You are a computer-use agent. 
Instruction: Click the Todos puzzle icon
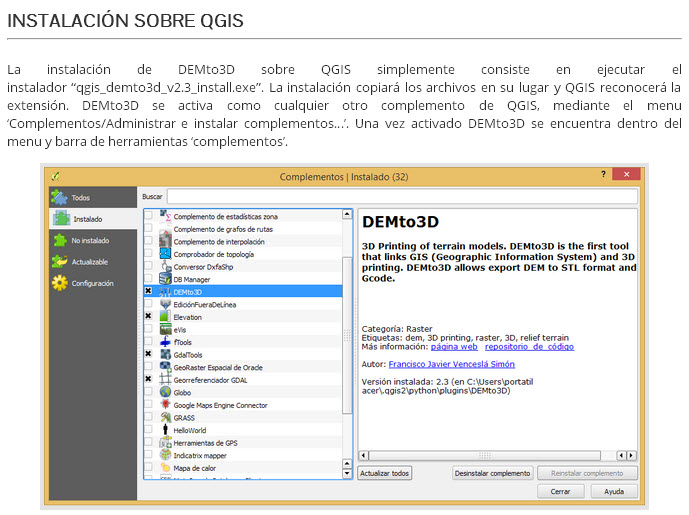pos(59,197)
